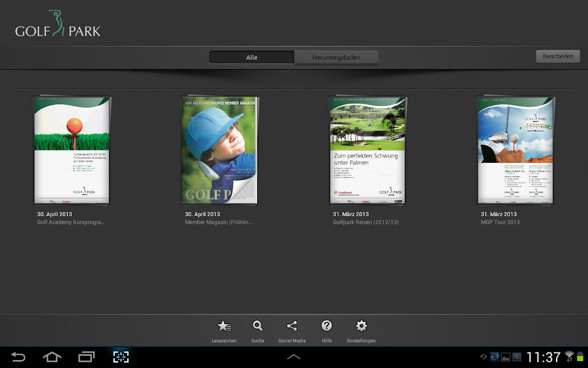Click the date above Golfpark Reisen

click(x=351, y=214)
